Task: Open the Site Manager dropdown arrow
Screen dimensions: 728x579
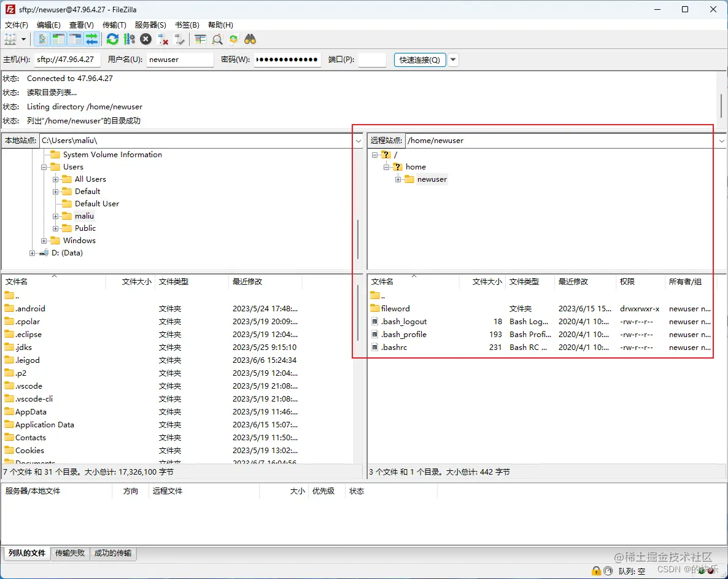Action: (x=24, y=39)
